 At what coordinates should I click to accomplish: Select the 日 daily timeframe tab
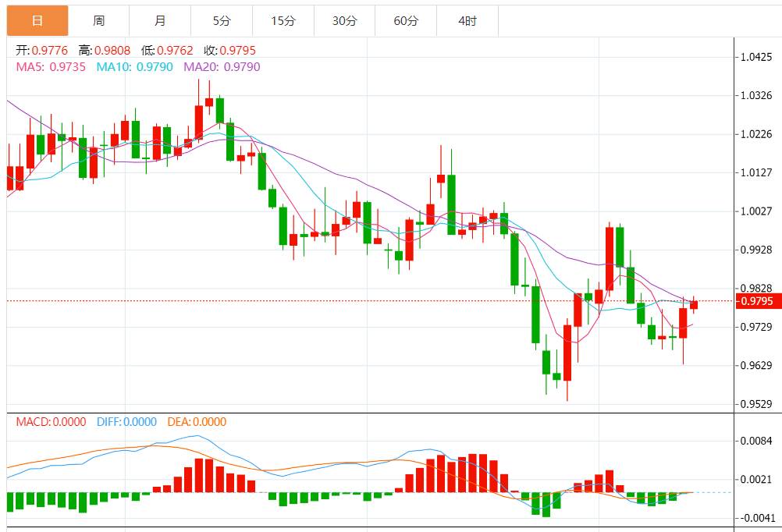point(37,21)
